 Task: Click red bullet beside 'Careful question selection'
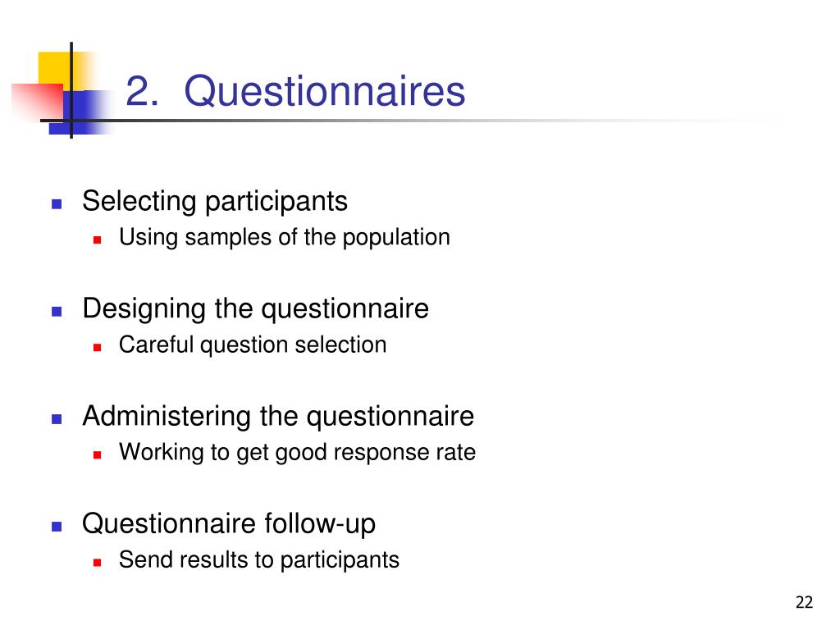tap(97, 348)
